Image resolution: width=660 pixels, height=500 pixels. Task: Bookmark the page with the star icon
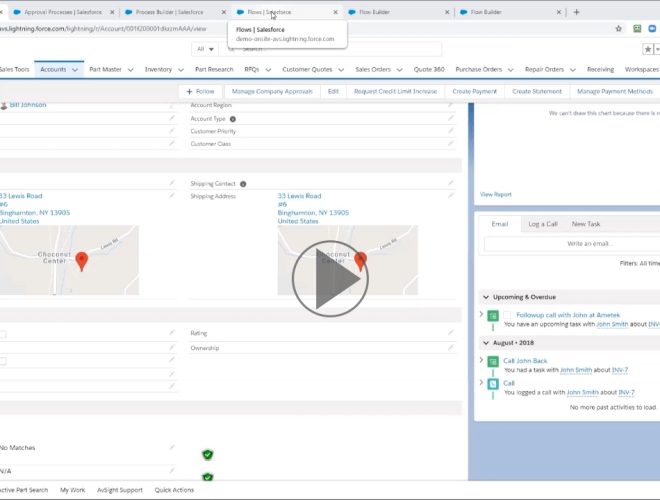point(618,29)
